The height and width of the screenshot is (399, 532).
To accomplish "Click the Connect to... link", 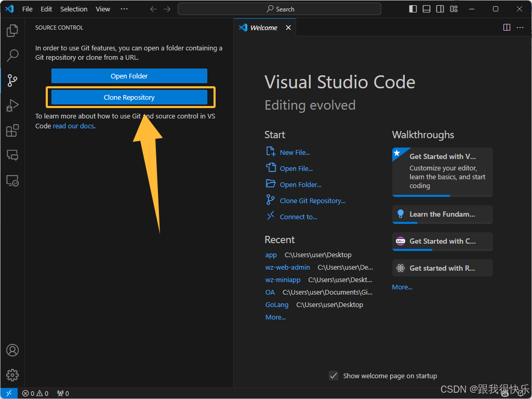I will [x=299, y=217].
